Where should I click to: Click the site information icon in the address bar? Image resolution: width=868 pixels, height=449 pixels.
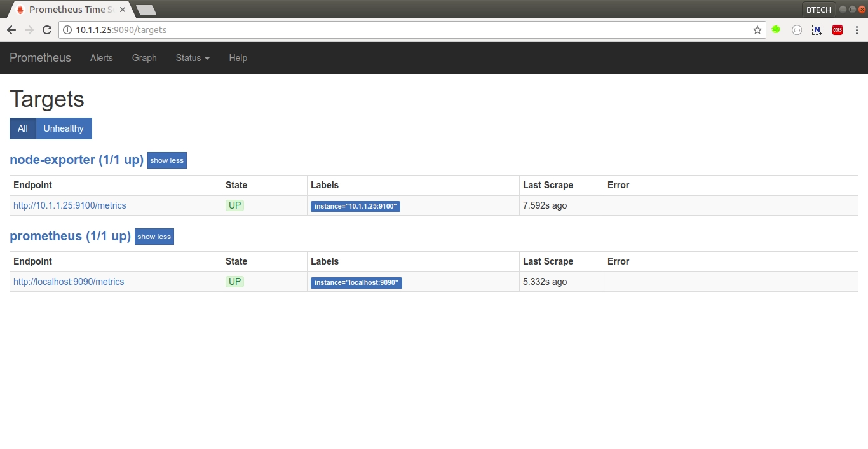pos(67,30)
